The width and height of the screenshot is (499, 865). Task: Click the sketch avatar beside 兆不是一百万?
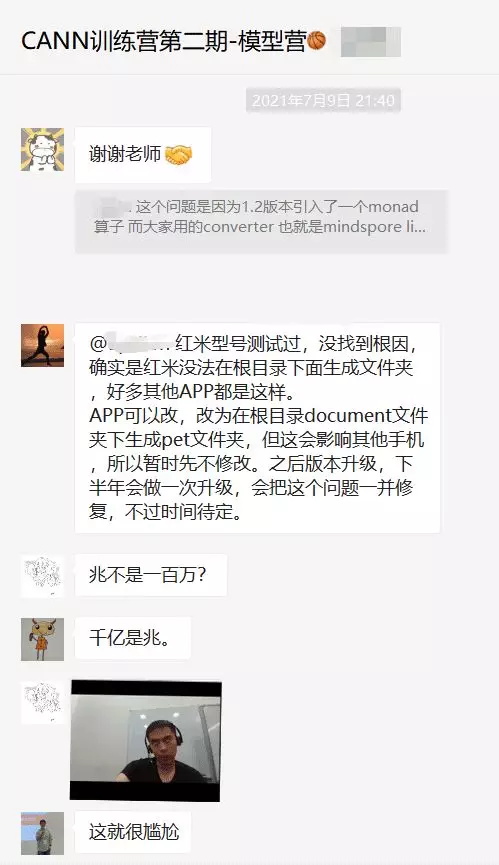[42, 576]
